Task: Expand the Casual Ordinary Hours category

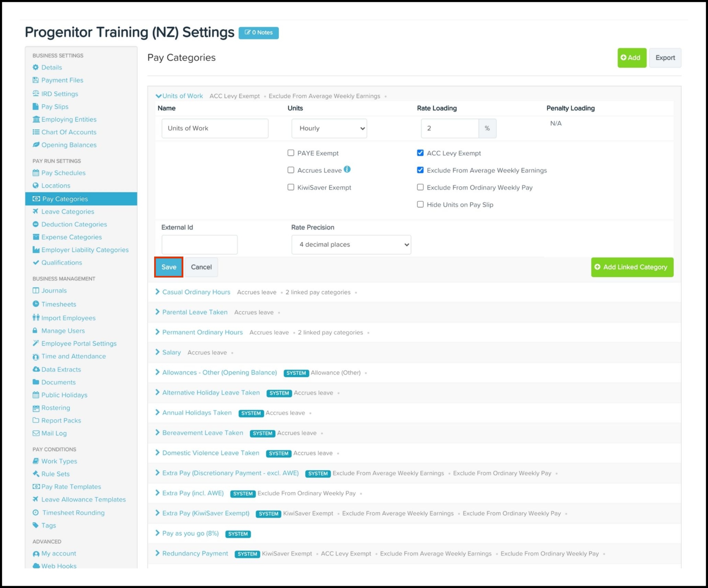Action: 196,292
